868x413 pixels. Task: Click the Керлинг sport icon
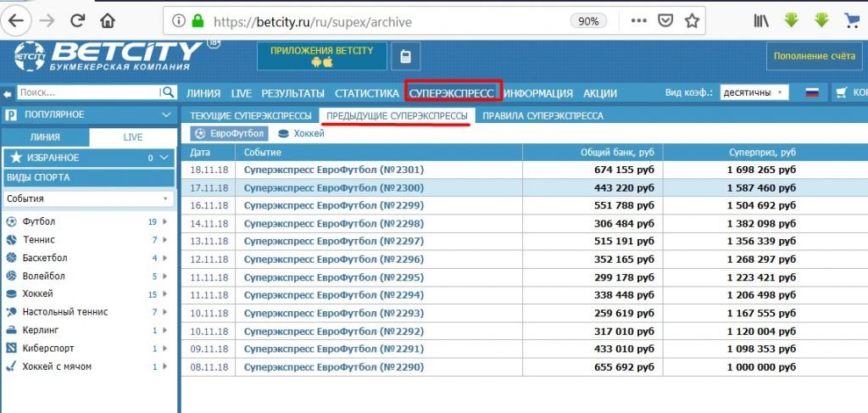11,330
